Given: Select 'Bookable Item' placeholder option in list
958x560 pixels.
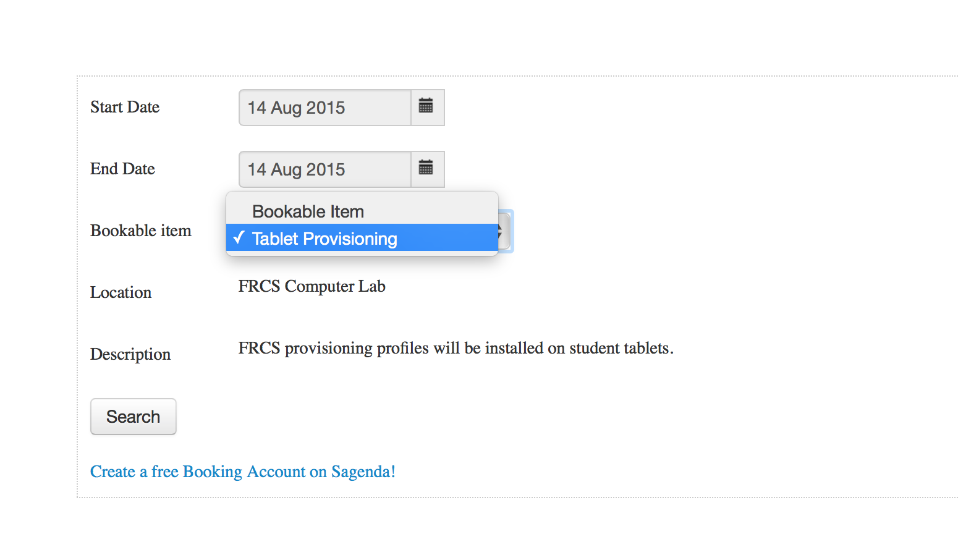Looking at the screenshot, I should point(308,211).
